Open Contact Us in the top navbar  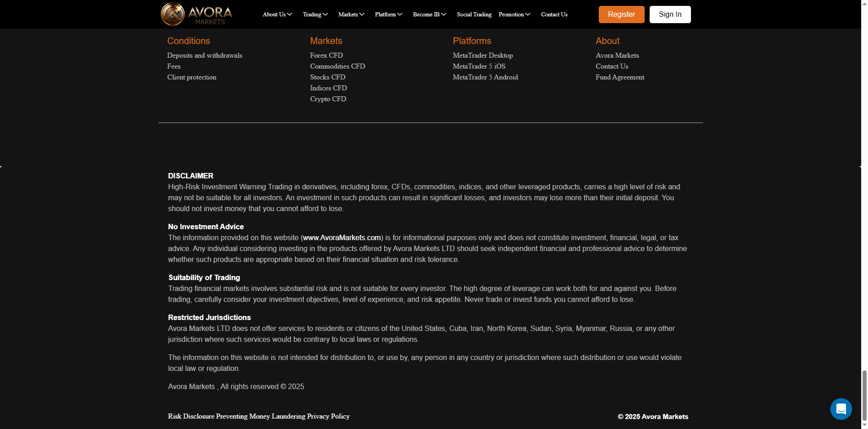click(x=554, y=15)
